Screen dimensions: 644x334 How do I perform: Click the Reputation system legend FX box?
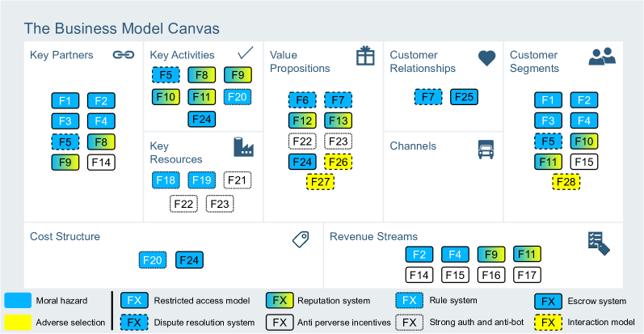280,300
